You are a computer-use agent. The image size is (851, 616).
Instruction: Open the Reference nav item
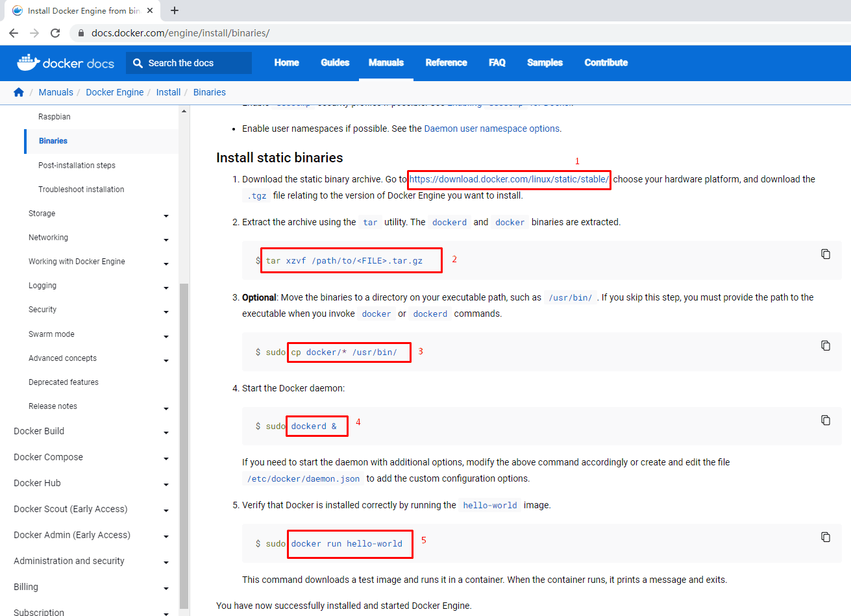447,62
